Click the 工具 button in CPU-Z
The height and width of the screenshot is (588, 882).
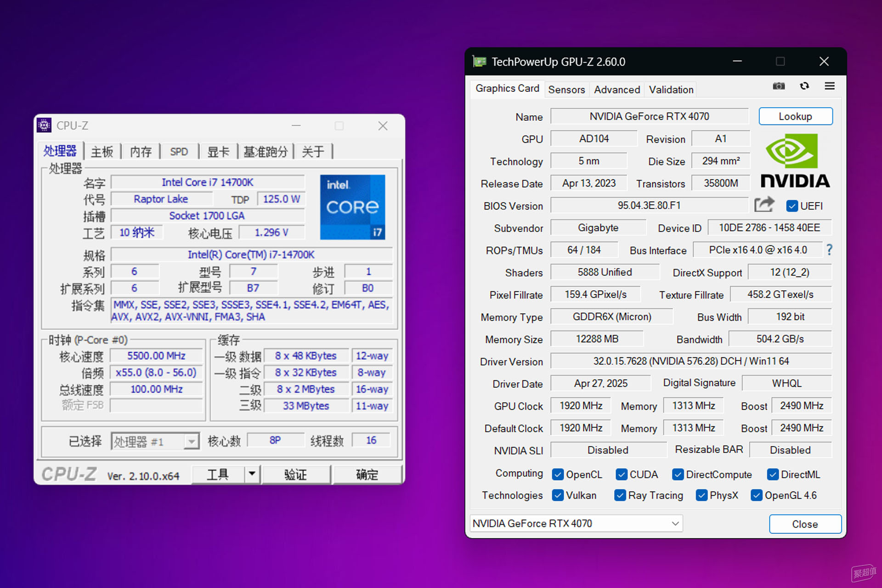218,474
